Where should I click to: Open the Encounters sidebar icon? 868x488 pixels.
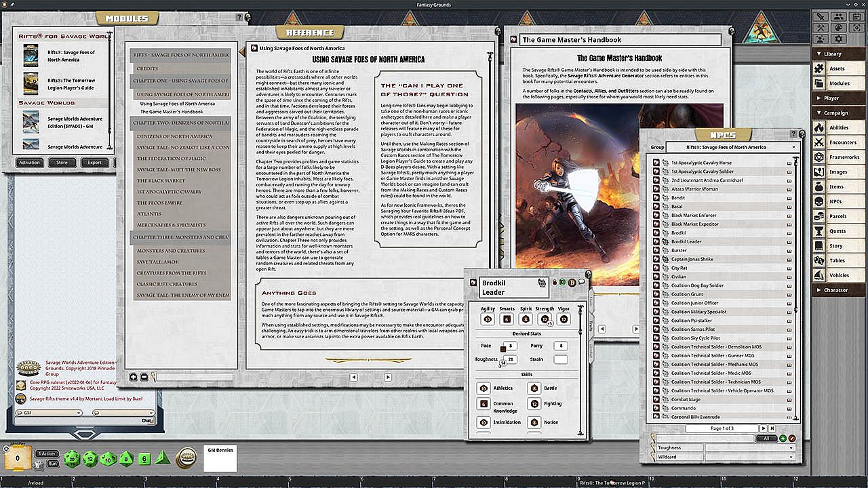(x=819, y=142)
